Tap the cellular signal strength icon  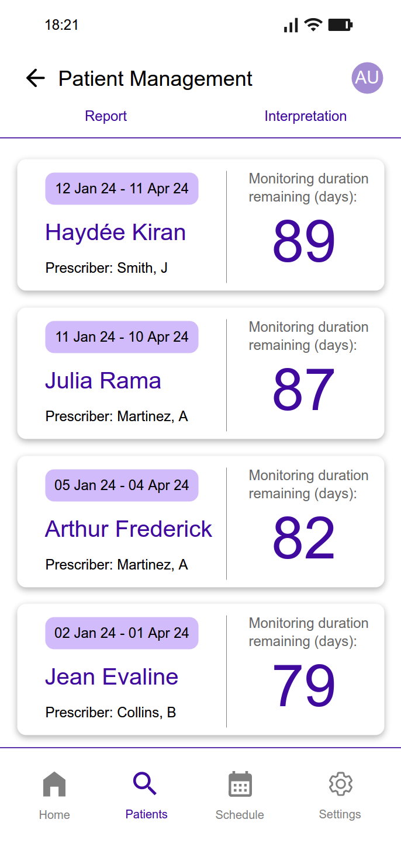tap(291, 25)
